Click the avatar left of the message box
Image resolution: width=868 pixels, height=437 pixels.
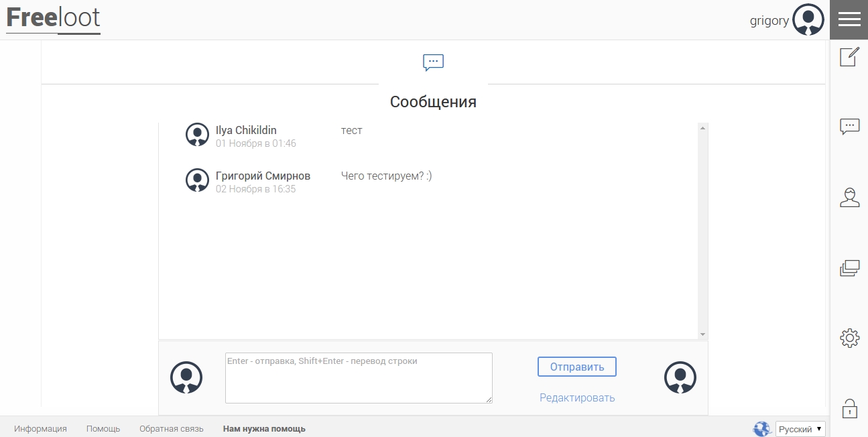(186, 377)
